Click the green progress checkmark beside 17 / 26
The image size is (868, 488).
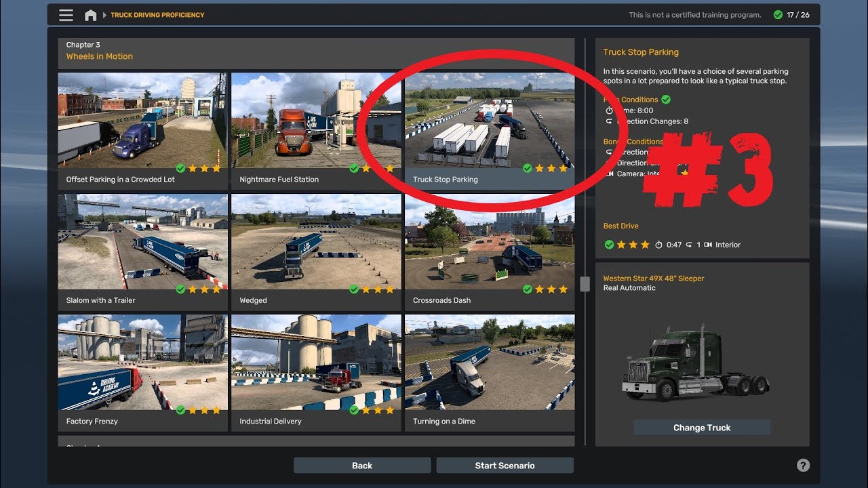click(778, 15)
